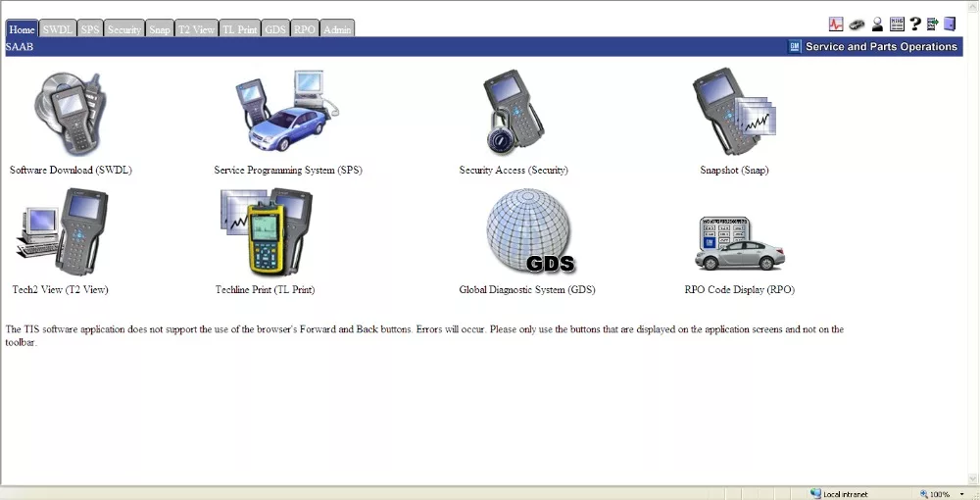Click the Local intranet status zone

(839, 494)
